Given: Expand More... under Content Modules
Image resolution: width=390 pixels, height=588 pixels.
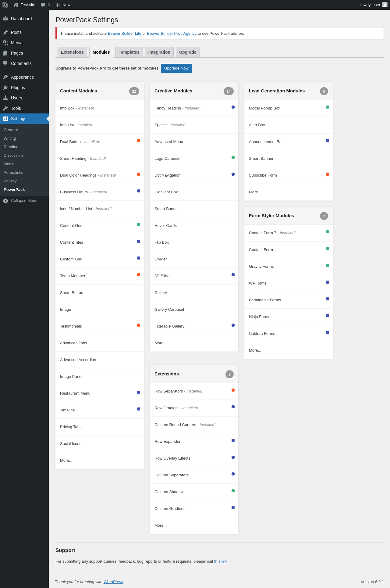Looking at the screenshot, I should click(x=66, y=461).
